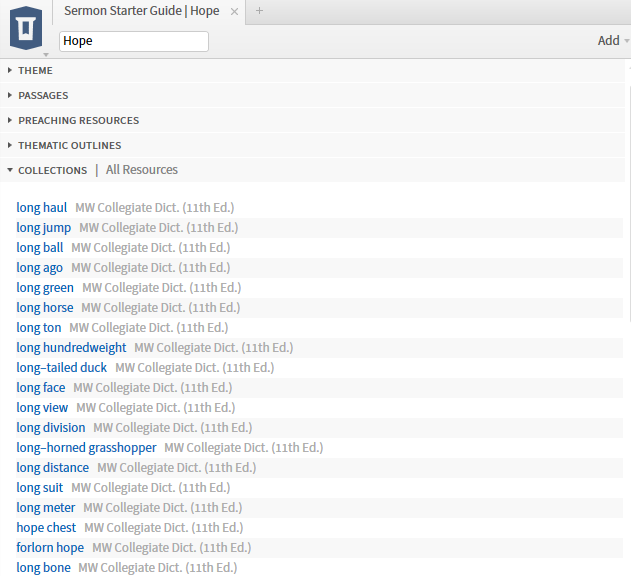This screenshot has width=631, height=576.
Task: Select the Sermon Starter Guide | Hope tab
Action: tap(142, 11)
